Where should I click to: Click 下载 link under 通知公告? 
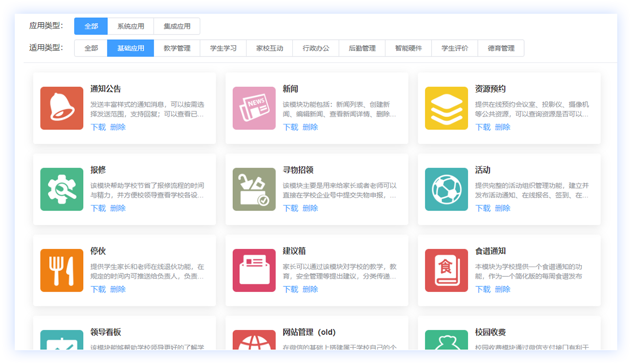(x=98, y=127)
